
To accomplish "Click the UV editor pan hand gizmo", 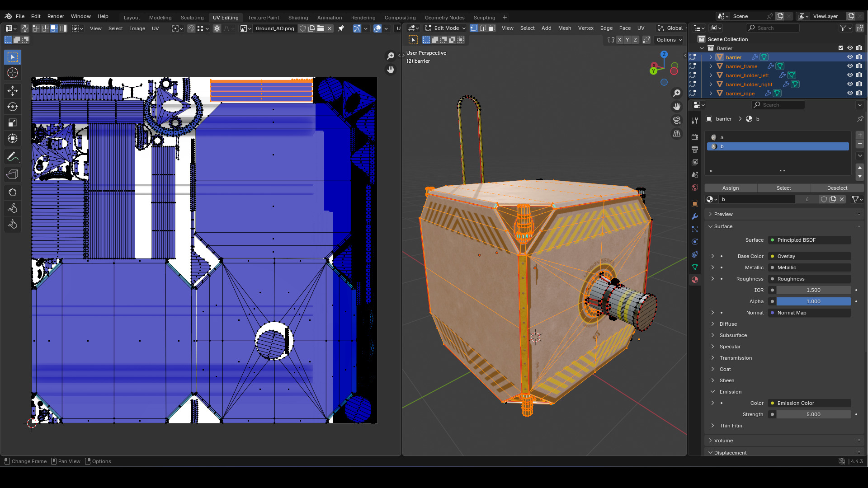I will click(391, 70).
